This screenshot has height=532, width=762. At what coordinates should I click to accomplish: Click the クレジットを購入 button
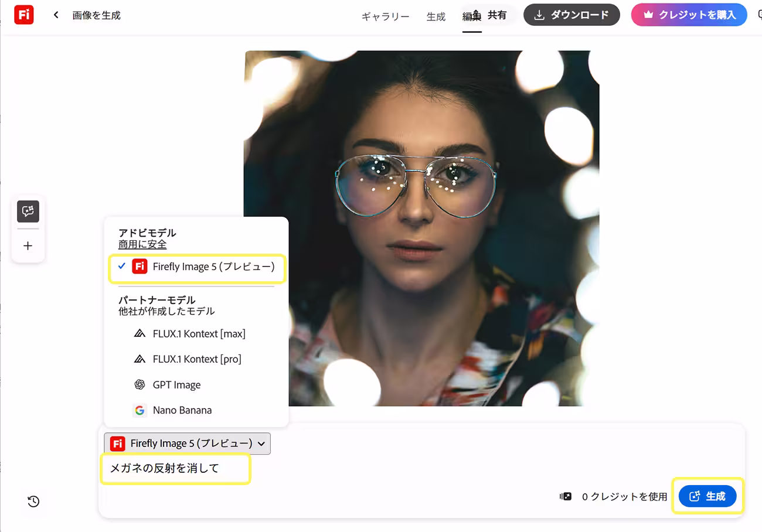coord(689,15)
